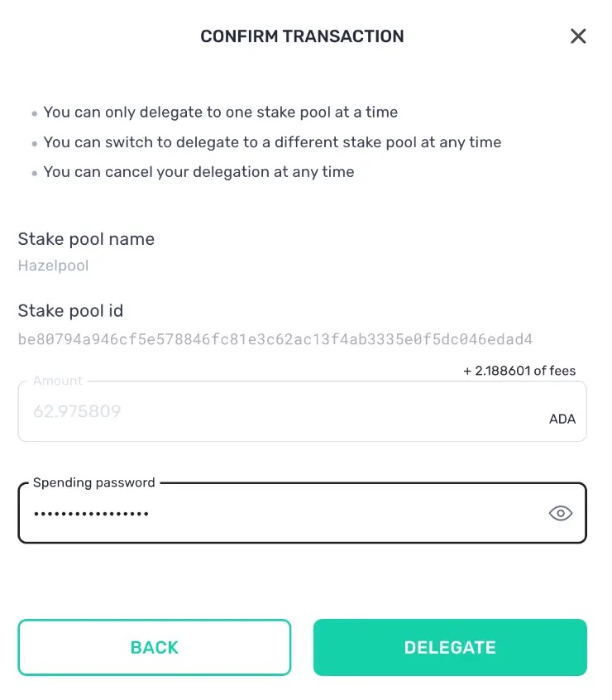Click the transaction fees text
This screenshot has height=700, width=612.
point(519,371)
